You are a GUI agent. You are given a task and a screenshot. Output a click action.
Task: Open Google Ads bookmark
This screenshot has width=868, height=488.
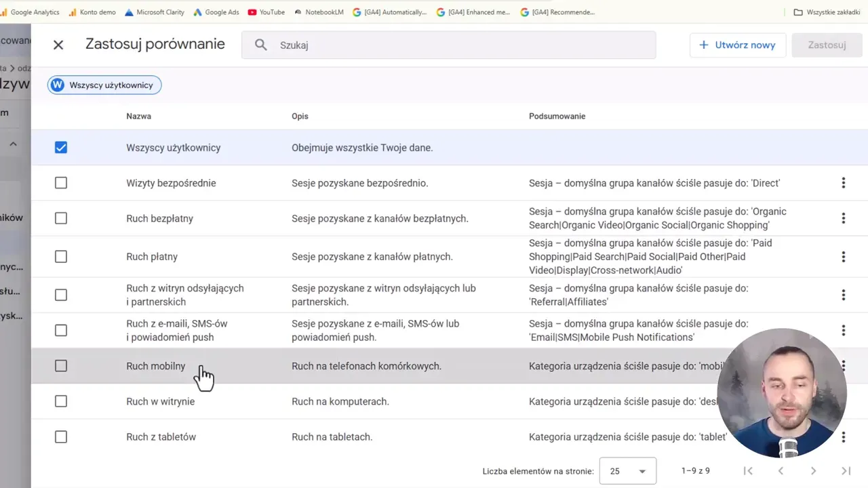point(216,12)
